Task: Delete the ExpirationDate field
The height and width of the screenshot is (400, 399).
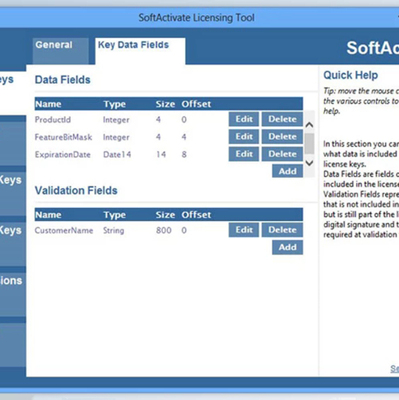Action: (x=282, y=154)
